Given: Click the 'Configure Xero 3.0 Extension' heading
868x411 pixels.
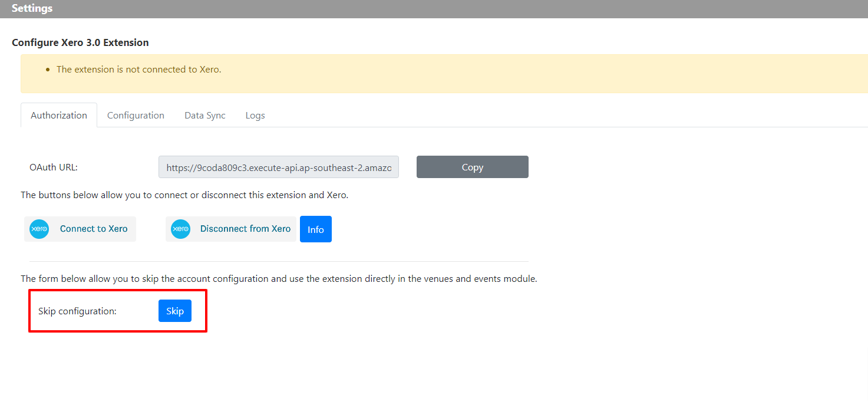Looking at the screenshot, I should click(x=80, y=42).
